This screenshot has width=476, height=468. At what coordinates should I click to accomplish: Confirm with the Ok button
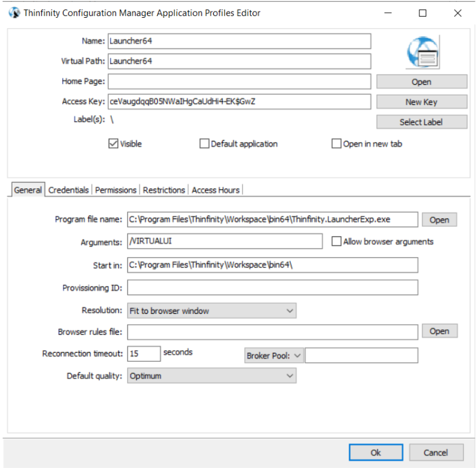[376, 452]
